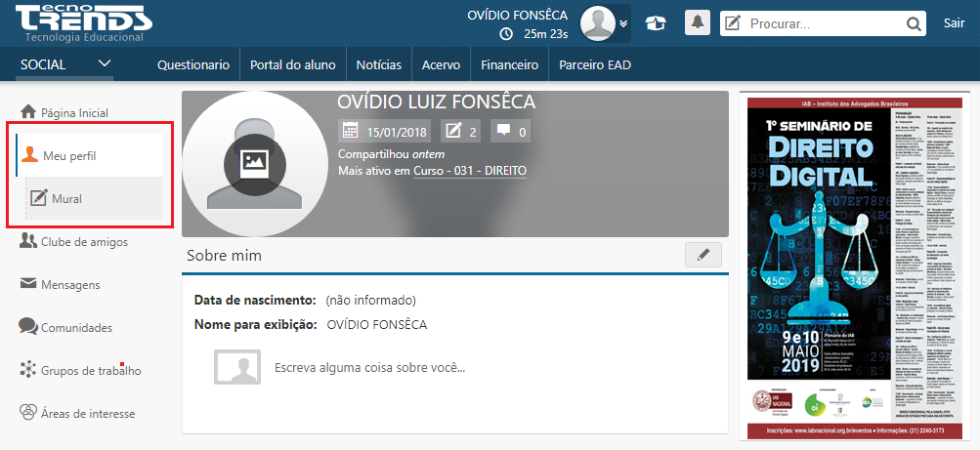Click the Mural edit-note icon
This screenshot has width=980, height=450.
[x=39, y=198]
